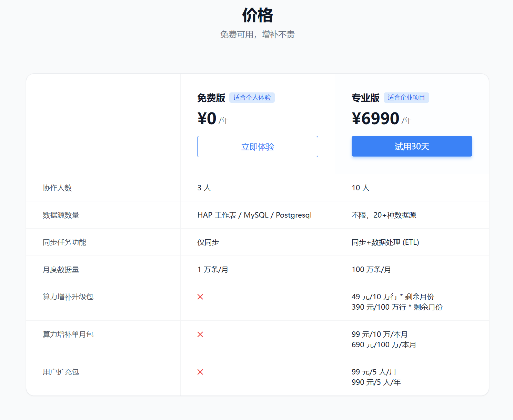
Task: Click the 适合企业项目 badge
Action: pos(406,98)
